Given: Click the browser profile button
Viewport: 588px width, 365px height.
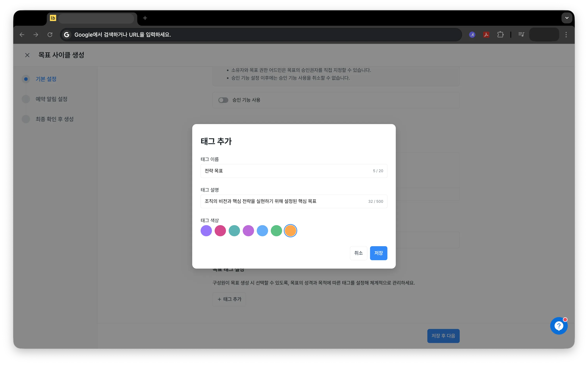Looking at the screenshot, I should (544, 34).
